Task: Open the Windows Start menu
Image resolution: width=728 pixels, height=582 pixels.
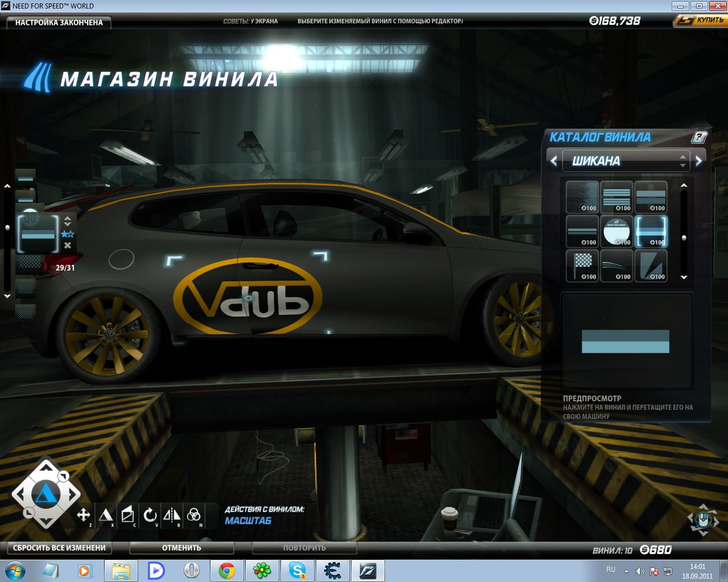Action: click(15, 571)
